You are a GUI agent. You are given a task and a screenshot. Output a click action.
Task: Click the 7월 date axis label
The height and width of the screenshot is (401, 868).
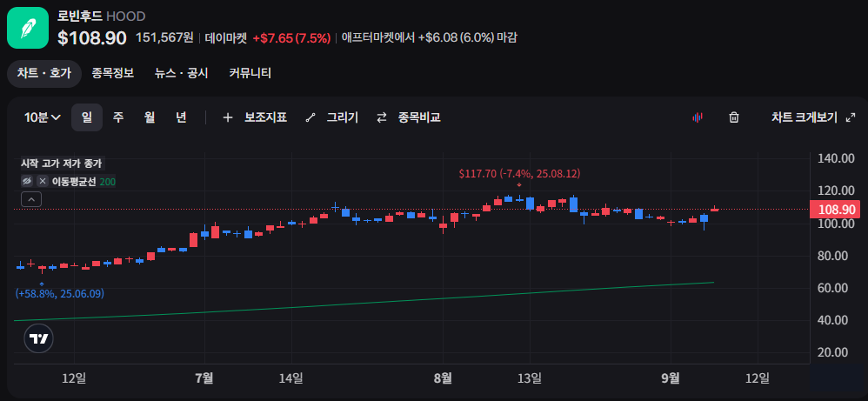[204, 378]
